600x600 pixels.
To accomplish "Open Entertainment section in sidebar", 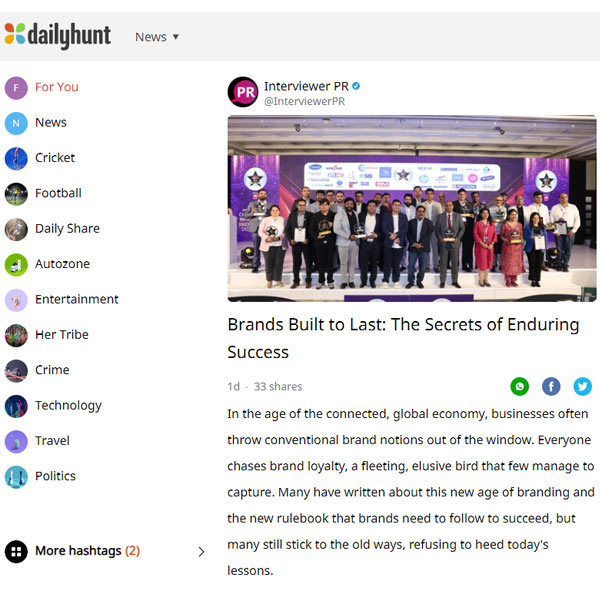I will [77, 299].
